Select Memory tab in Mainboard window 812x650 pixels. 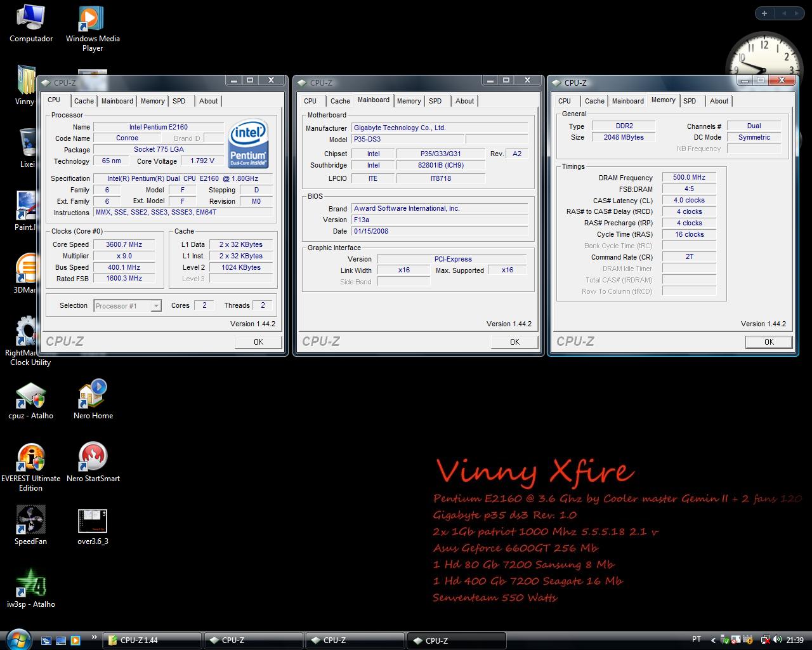(409, 101)
